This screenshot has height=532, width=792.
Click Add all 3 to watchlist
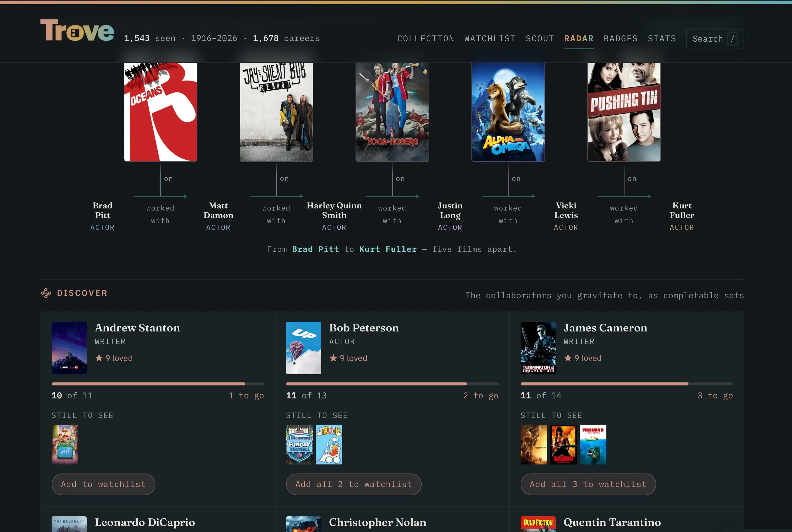(x=588, y=484)
